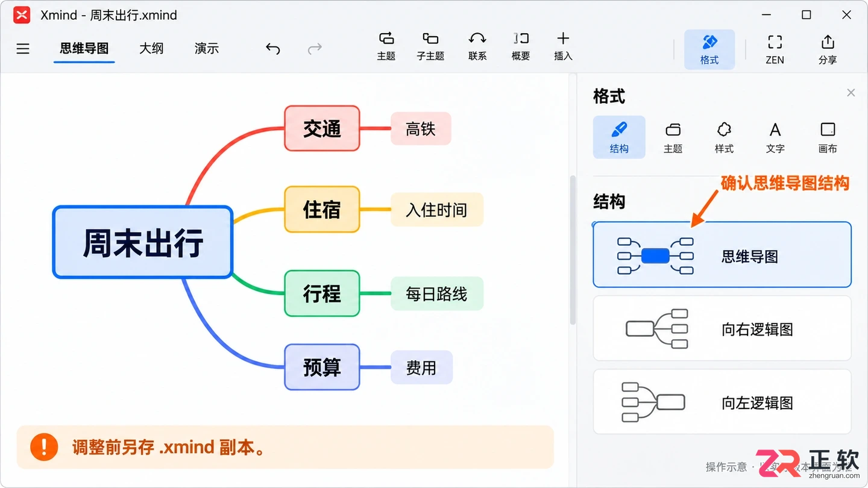Add a subtopic (子主题)
Viewport: 868px width, 488px height.
coord(430,46)
